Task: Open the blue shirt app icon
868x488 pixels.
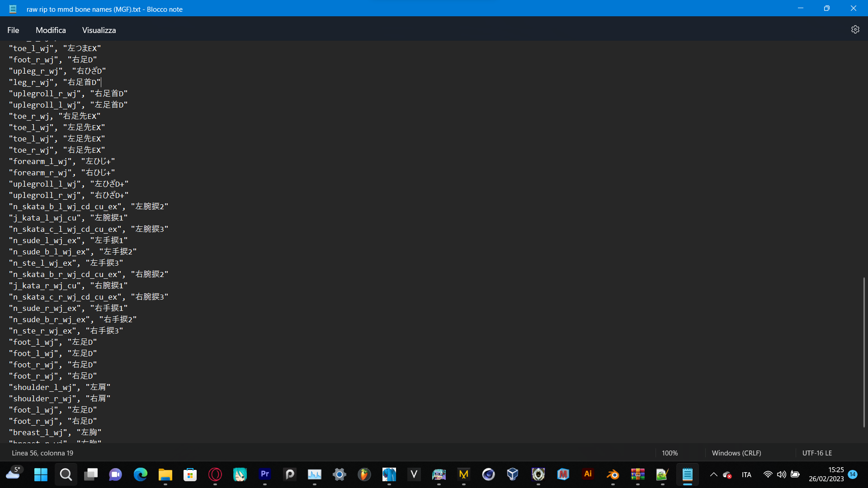Action: point(389,474)
